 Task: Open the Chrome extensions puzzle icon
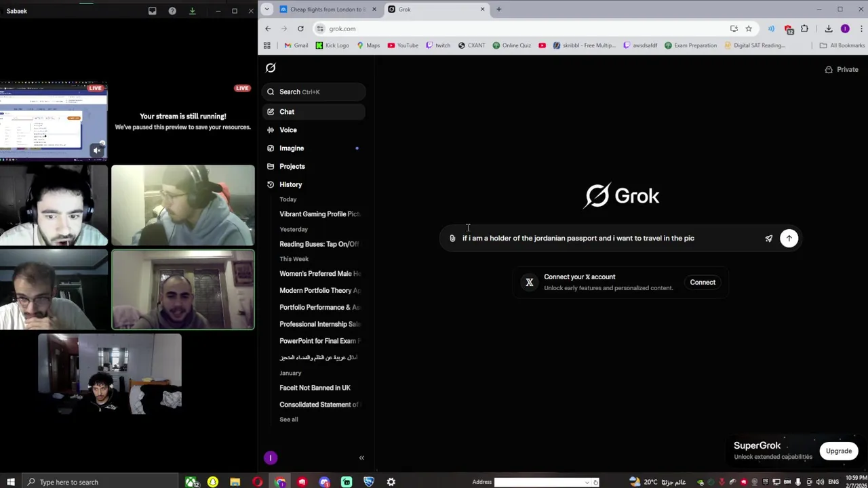[805, 29]
